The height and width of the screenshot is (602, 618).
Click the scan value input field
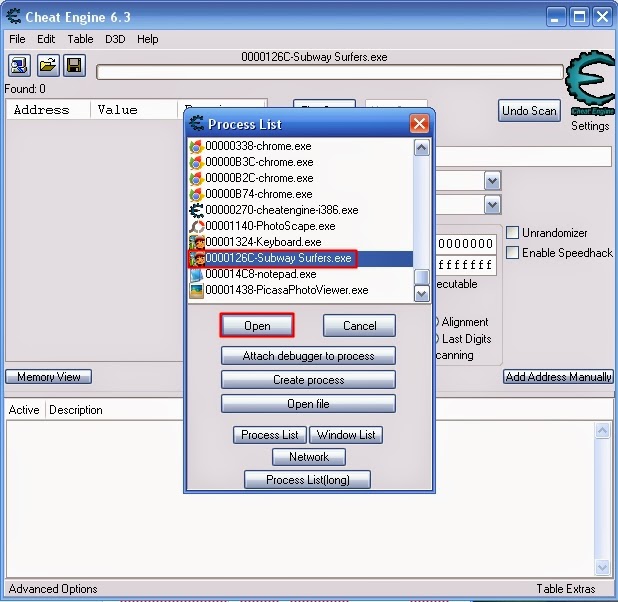(x=523, y=156)
